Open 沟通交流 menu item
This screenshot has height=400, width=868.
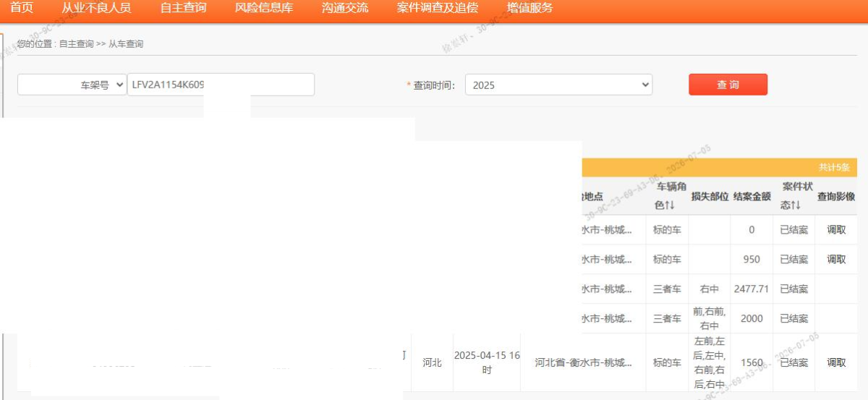345,9
